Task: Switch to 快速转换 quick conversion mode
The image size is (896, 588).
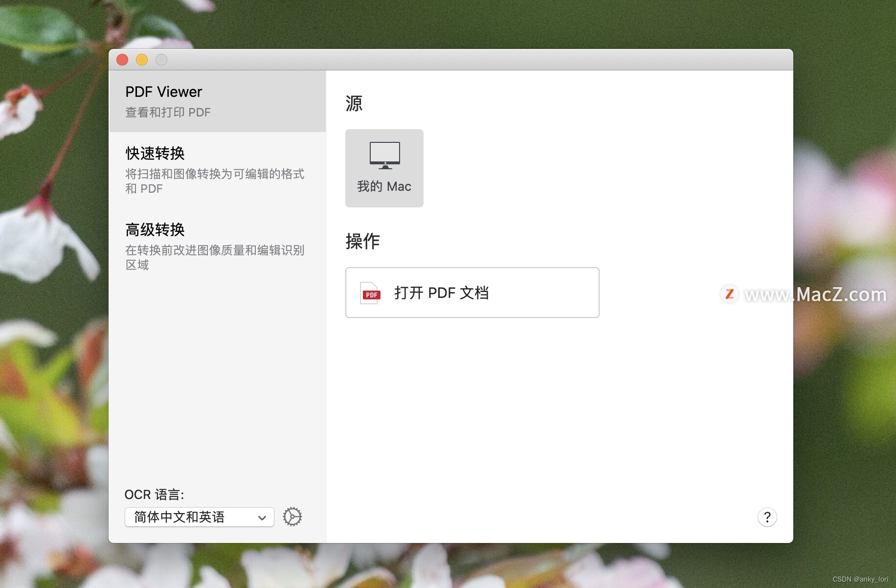Action: tap(217, 170)
